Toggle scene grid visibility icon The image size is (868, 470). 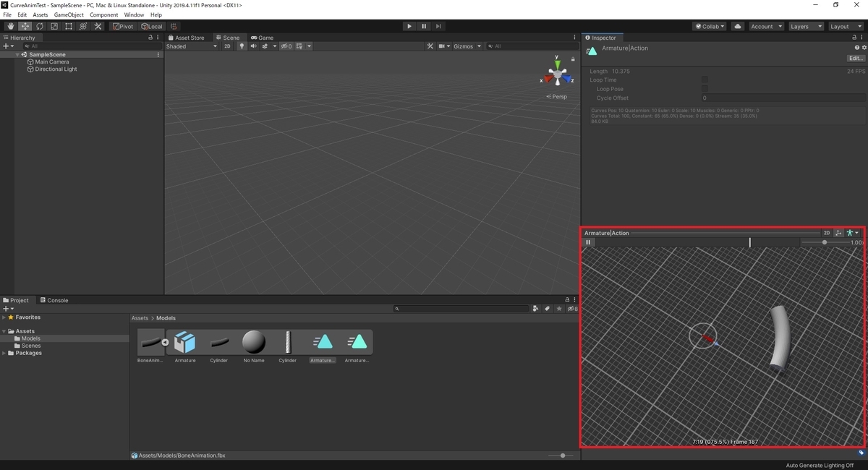(x=300, y=46)
